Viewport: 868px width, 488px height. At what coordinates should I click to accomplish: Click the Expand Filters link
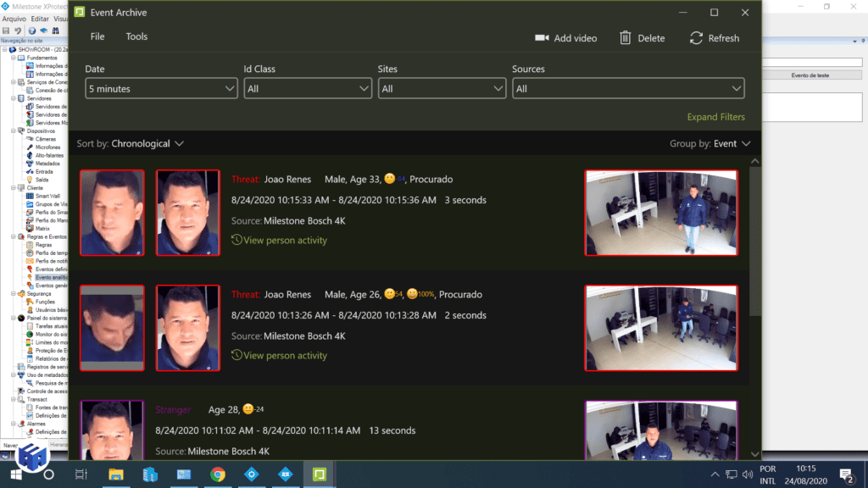[x=716, y=115]
